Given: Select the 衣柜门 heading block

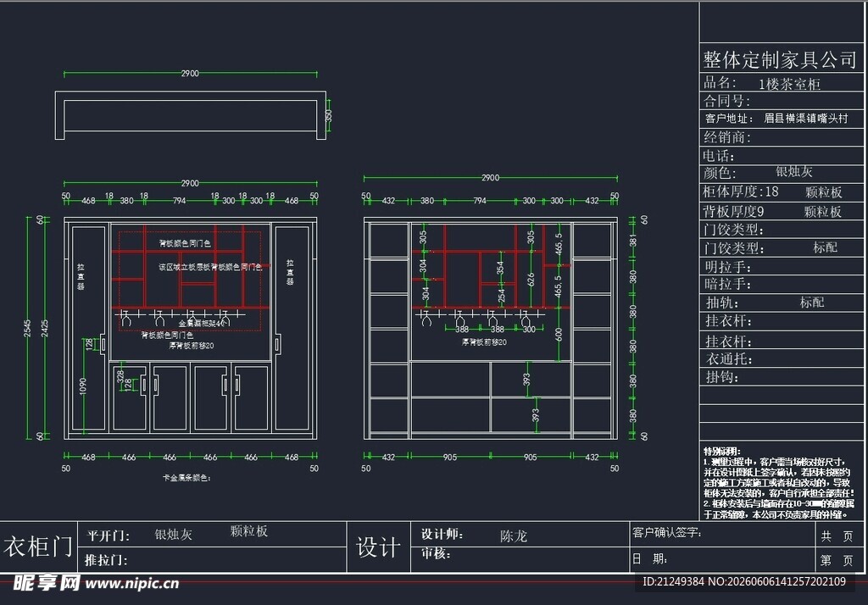Looking at the screenshot, I should pyautogui.click(x=38, y=547).
